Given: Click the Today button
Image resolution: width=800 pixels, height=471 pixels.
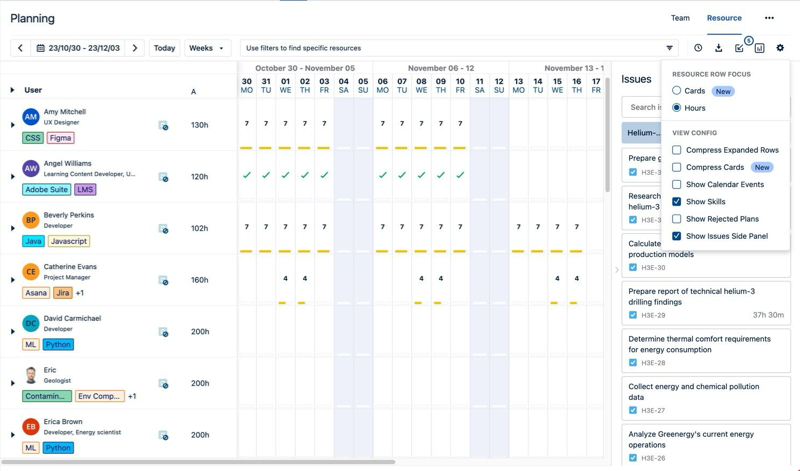Looking at the screenshot, I should (x=165, y=48).
